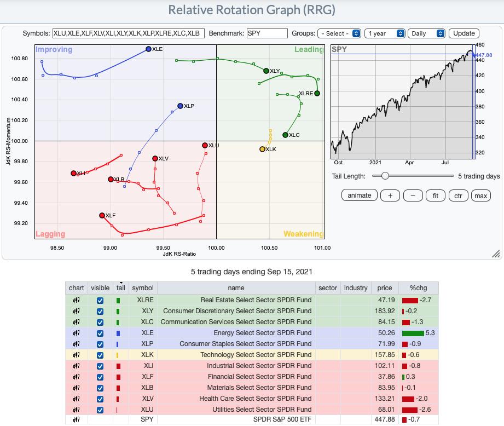Zoom in with the plus button
This screenshot has width=504, height=426.
coord(390,195)
